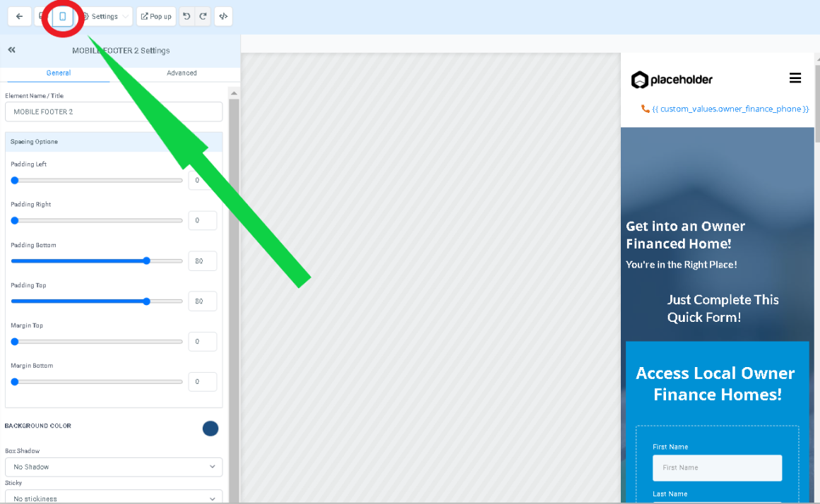Click the settings panel scroll-up arrow
This screenshot has width=820, height=504.
pos(234,93)
